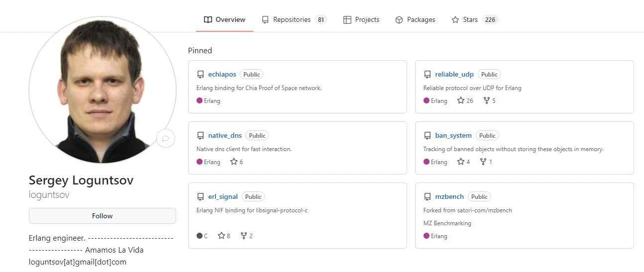Click the star icon on reliable_udp
The image size is (644, 272).
pos(461,101)
